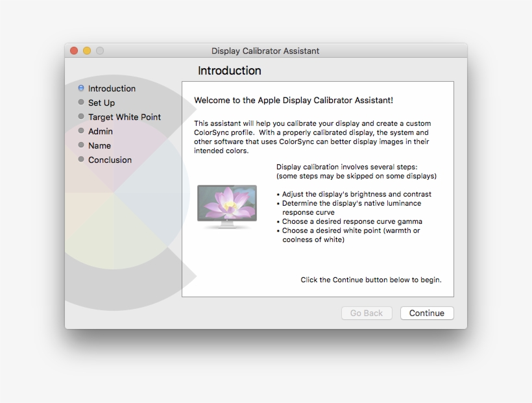The width and height of the screenshot is (532, 403).
Task: Click 'Choose a desired response curve gamma' bullet
Action: click(x=350, y=221)
